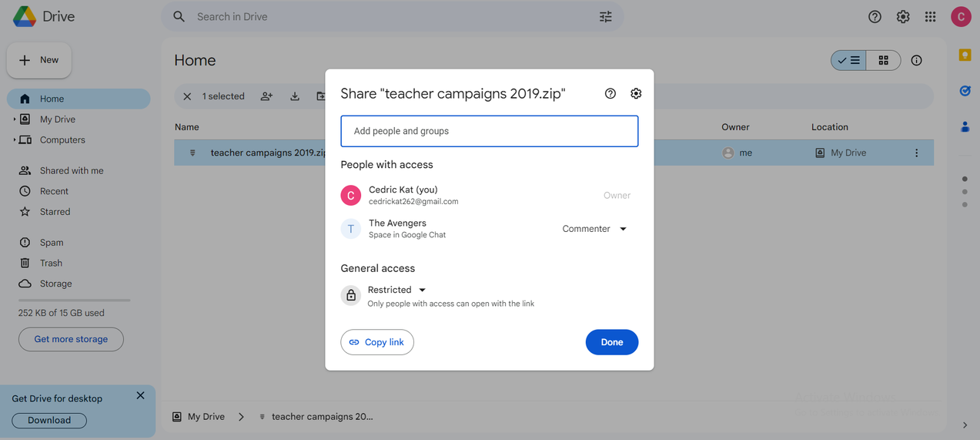Open The Avengers Commenter role dropdown
Viewport: 980px width, 440px height.
pyautogui.click(x=594, y=229)
